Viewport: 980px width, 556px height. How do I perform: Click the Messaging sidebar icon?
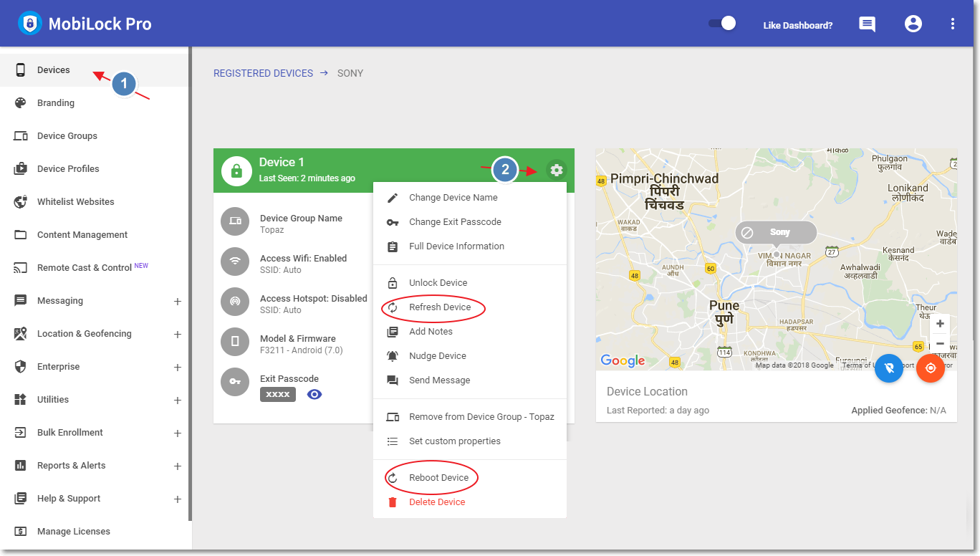pyautogui.click(x=21, y=300)
